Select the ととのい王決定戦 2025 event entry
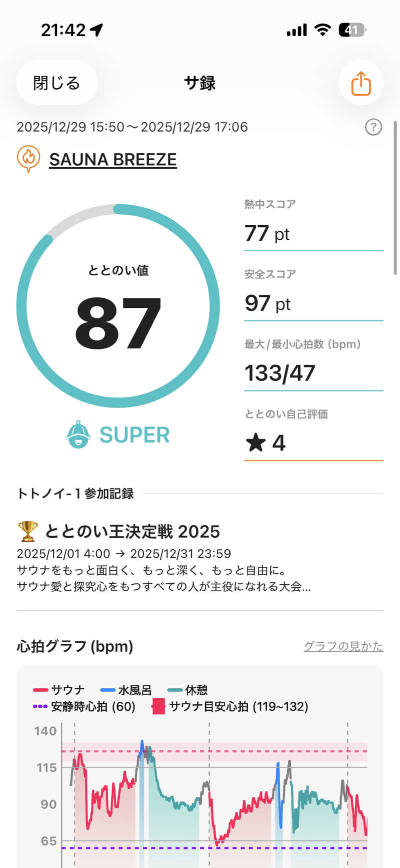 pyautogui.click(x=132, y=532)
